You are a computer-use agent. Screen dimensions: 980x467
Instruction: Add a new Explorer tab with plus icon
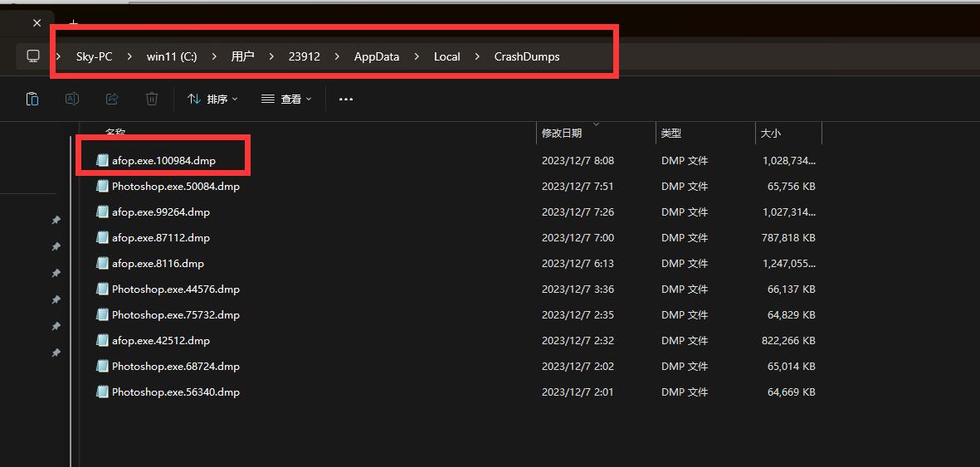(x=73, y=22)
